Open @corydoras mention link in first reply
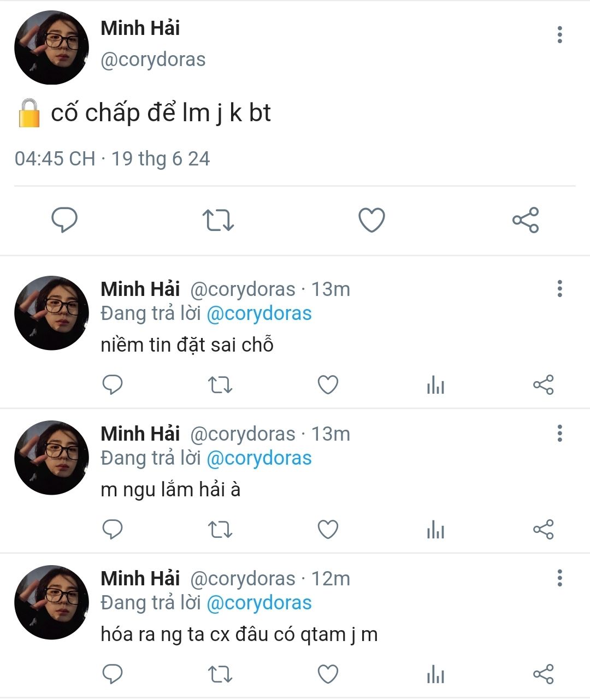590x700 pixels. tap(259, 314)
